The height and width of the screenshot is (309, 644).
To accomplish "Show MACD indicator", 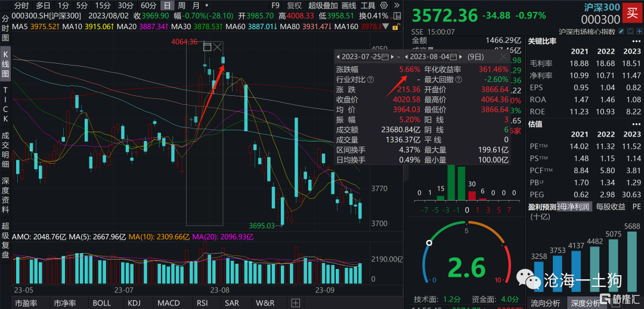I will (x=169, y=303).
